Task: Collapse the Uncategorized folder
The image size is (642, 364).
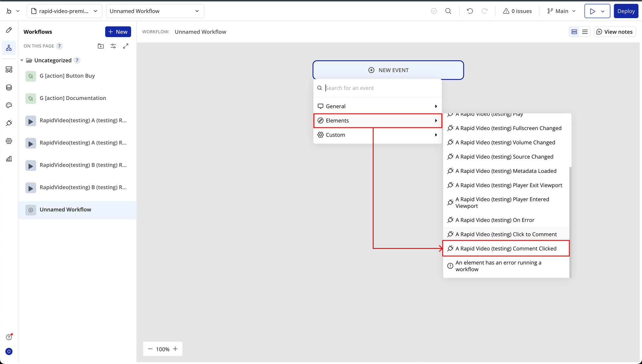Action: [x=22, y=60]
